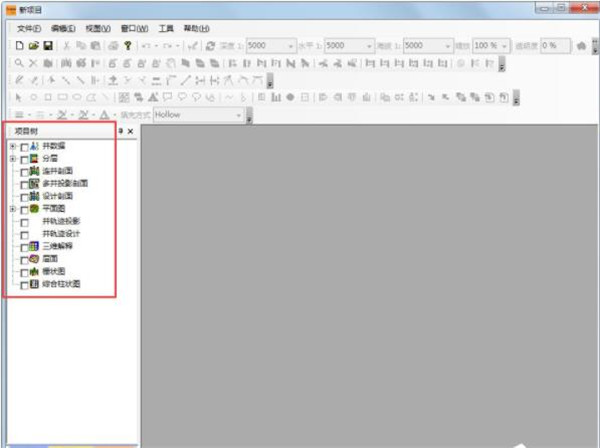Click the New file icon in toolbar

(19, 46)
